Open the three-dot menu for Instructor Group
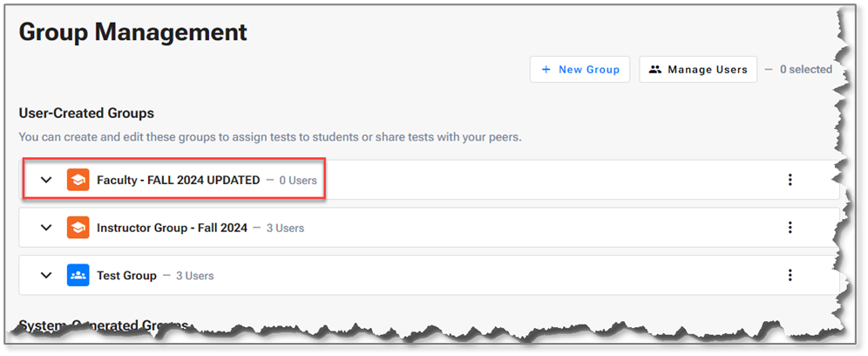This screenshot has height=356, width=868. click(790, 228)
